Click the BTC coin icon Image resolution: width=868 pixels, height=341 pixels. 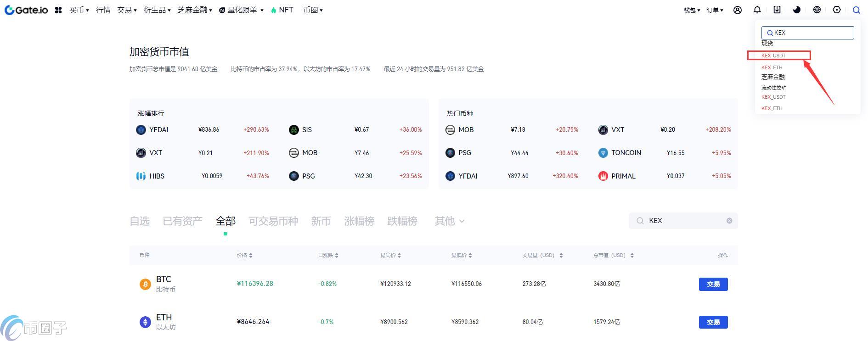(x=145, y=284)
